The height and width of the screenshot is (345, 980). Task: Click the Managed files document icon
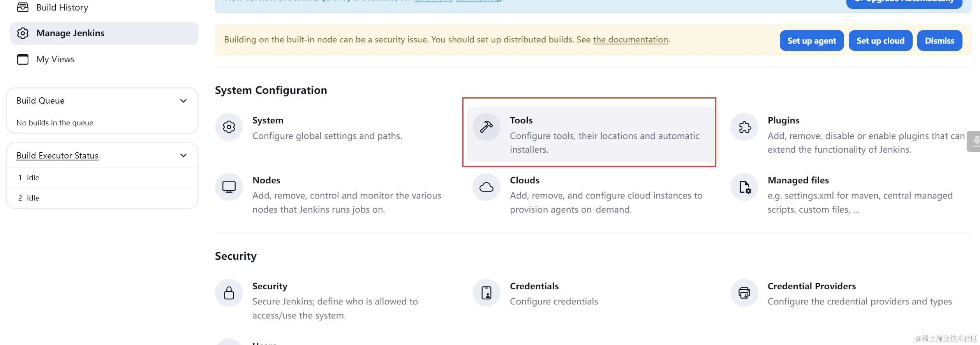pos(744,187)
